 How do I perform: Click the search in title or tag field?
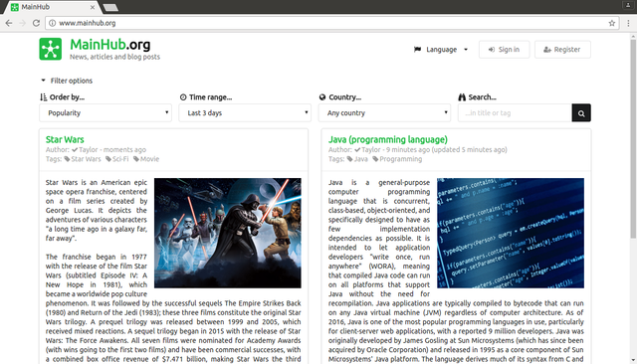coord(515,113)
